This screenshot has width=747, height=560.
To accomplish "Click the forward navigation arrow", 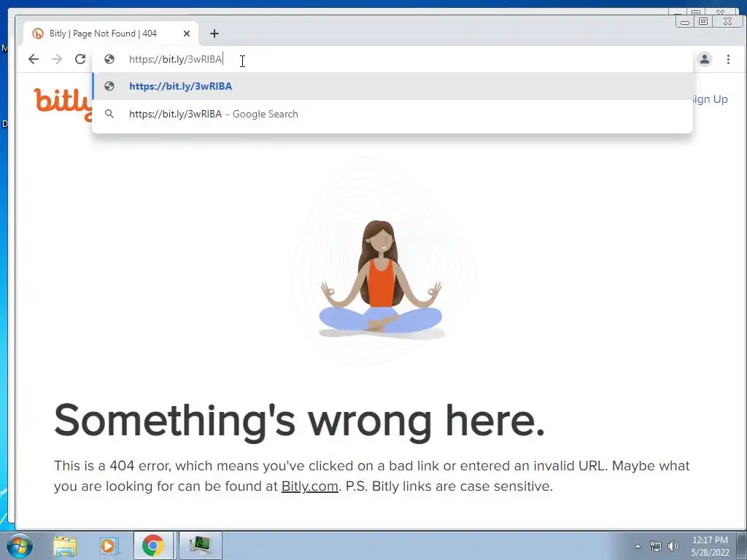I will 57,59.
